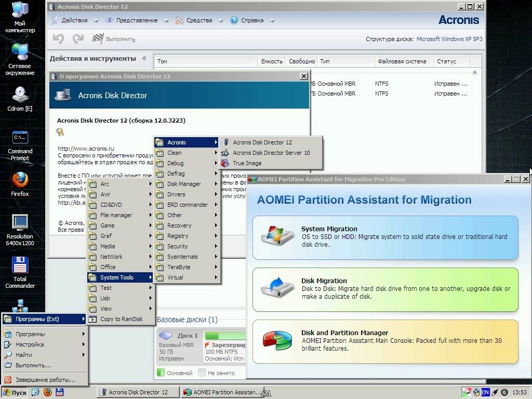Open the Представление menu in Acronis
Viewport: 532px width, 399px height.
click(132, 20)
